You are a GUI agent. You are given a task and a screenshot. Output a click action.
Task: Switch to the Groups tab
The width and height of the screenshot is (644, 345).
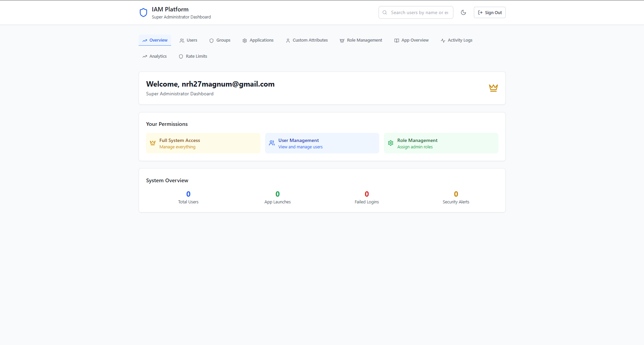coord(220,40)
